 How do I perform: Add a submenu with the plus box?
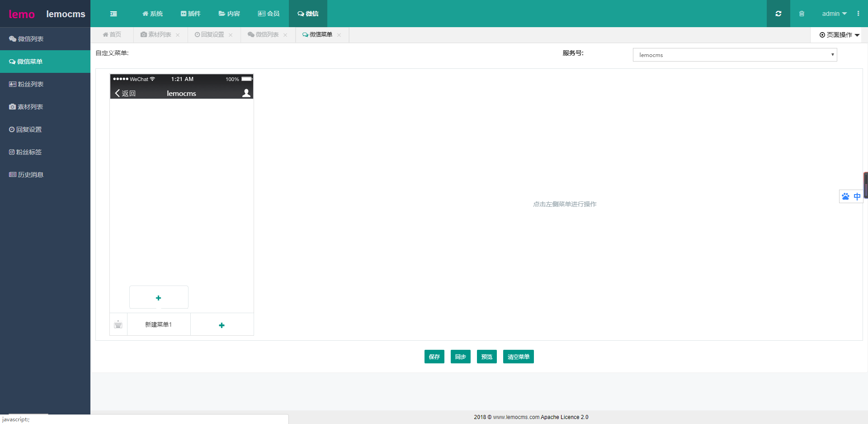coord(159,297)
